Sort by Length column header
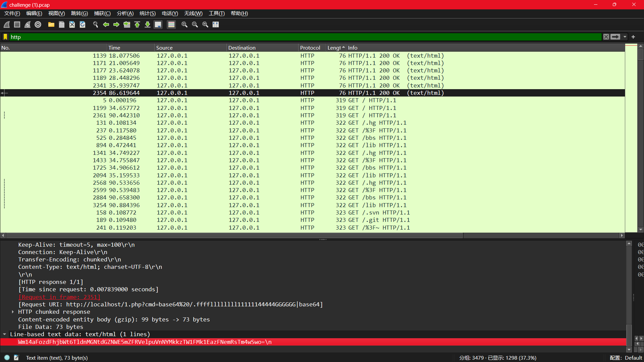This screenshot has width=644, height=362. click(x=336, y=48)
